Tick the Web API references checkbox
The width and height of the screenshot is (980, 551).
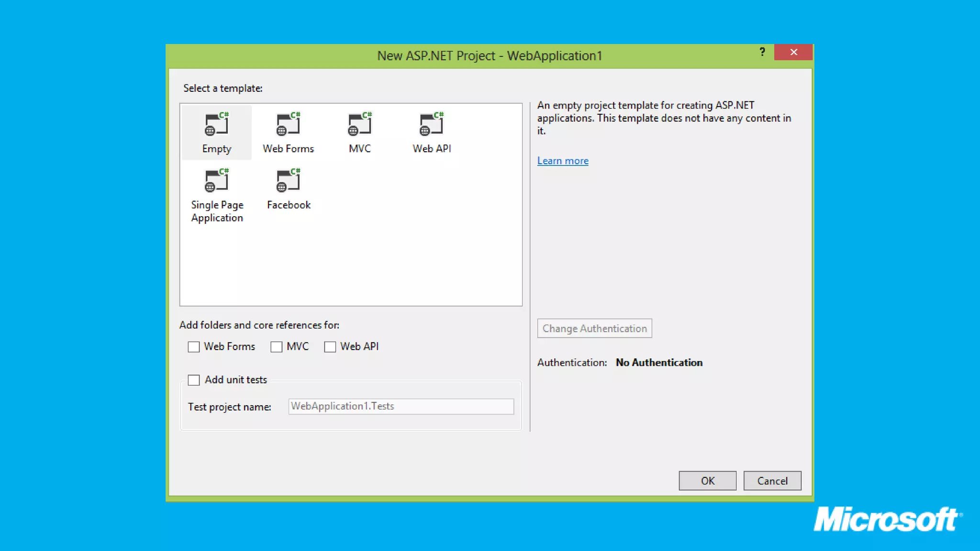pyautogui.click(x=330, y=347)
